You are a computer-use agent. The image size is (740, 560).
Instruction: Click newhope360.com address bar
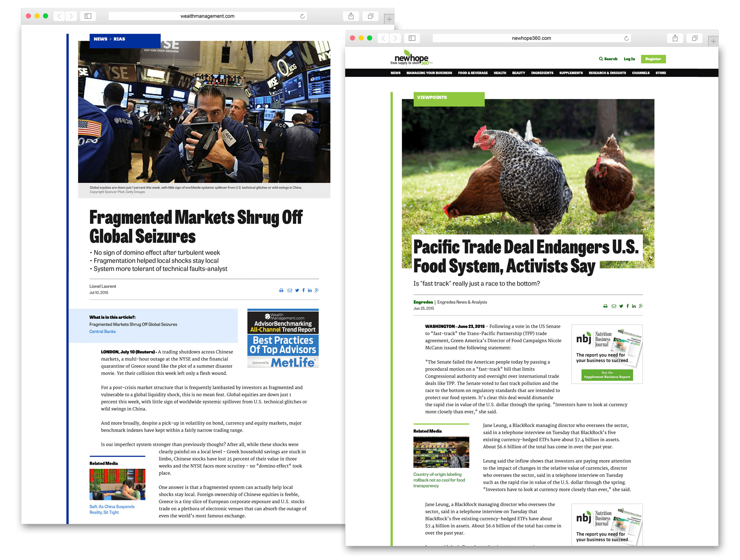pos(532,38)
